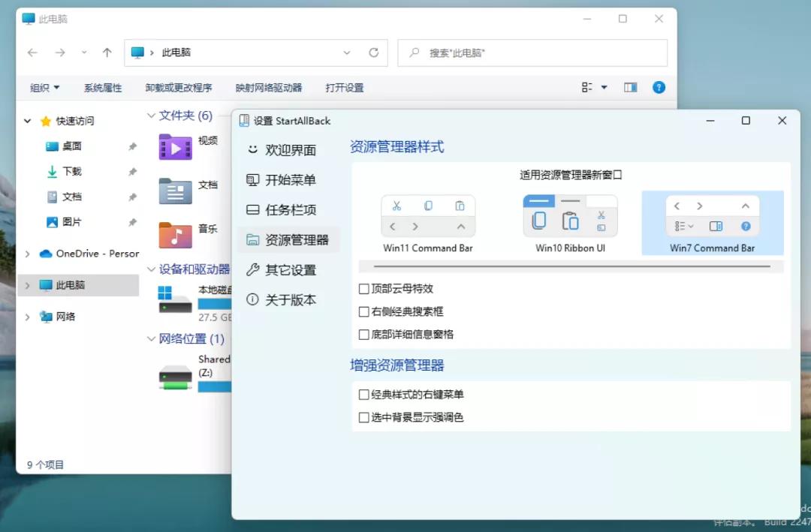Click the preview pane icon in Explorer toolbar
Image resolution: width=811 pixels, height=532 pixels.
[x=630, y=87]
